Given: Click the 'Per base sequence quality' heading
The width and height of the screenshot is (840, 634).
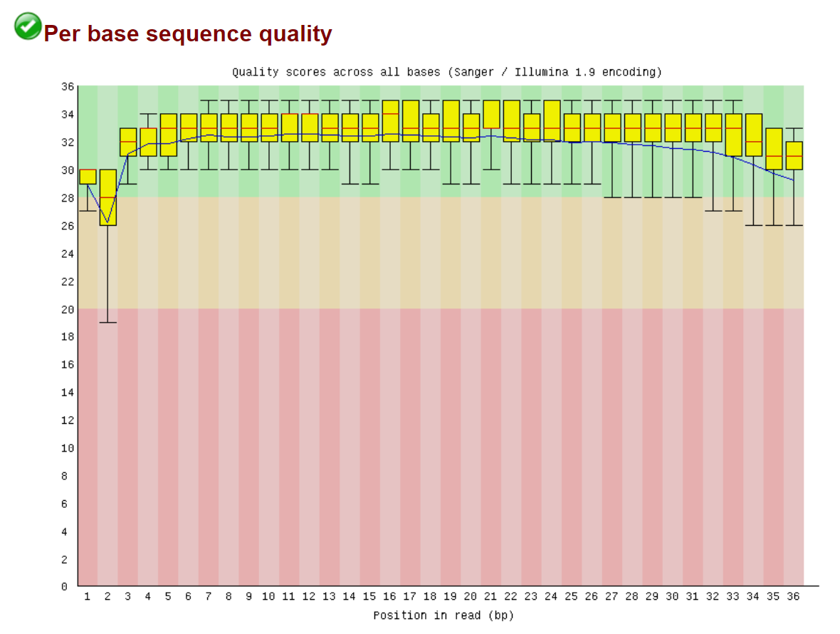Looking at the screenshot, I should 188,33.
